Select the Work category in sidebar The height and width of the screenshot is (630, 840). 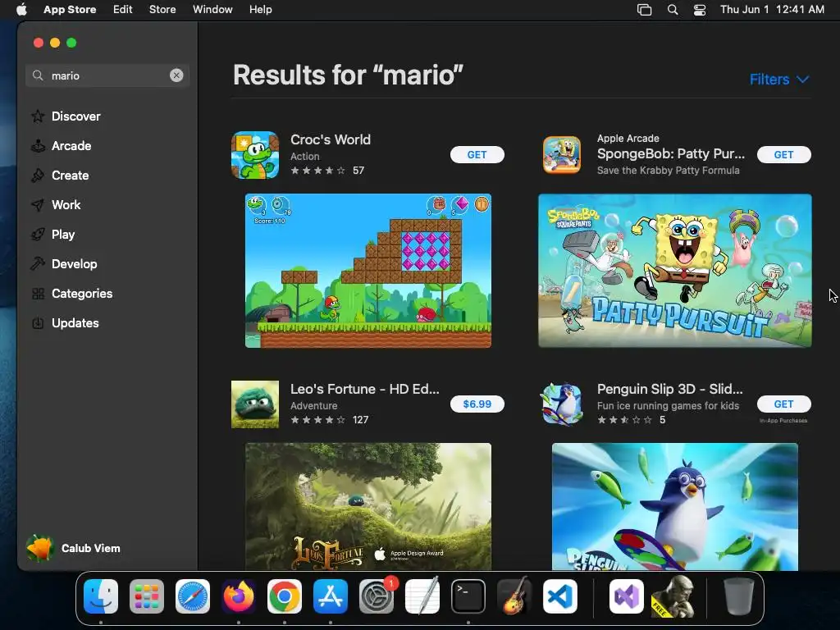coord(57,204)
